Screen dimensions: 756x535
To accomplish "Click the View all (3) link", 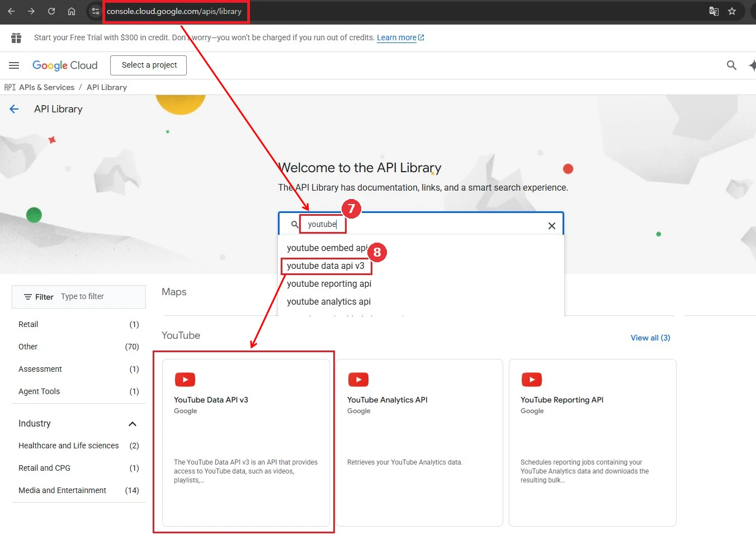I will point(650,338).
